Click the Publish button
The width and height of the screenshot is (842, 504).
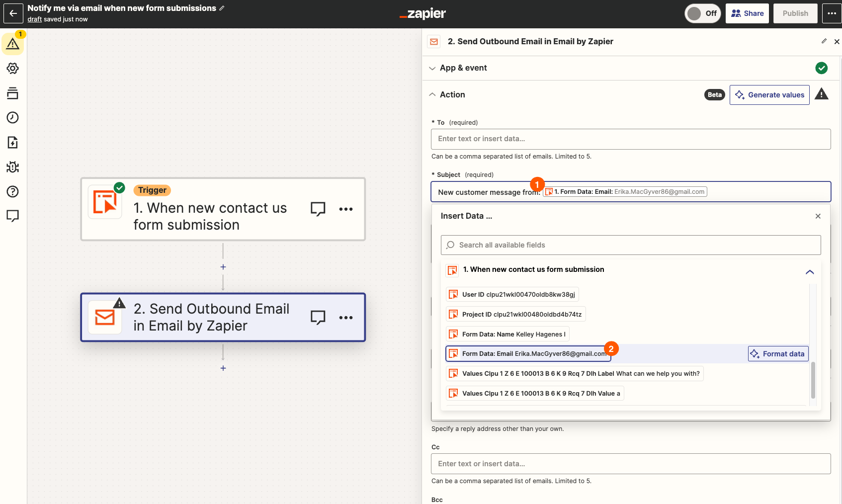[795, 13]
